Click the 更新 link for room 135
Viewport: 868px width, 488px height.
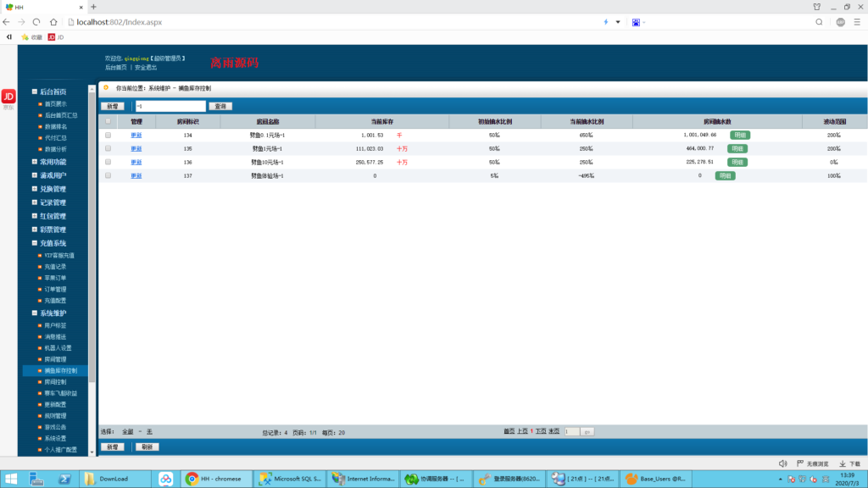[136, 148]
